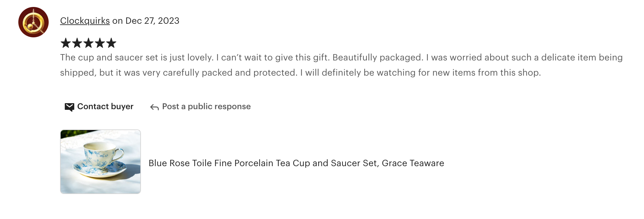The width and height of the screenshot is (644, 219).
Task: Click the fifth rating star
Action: coord(111,43)
